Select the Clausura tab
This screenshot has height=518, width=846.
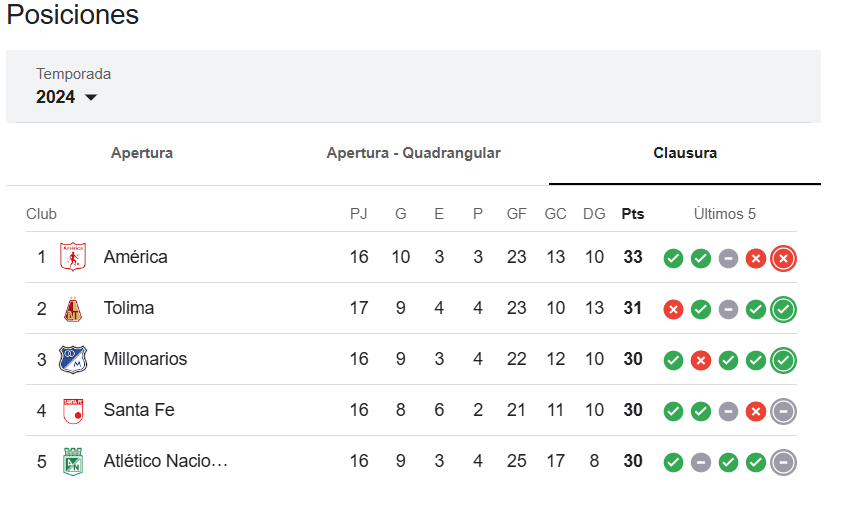pyautogui.click(x=685, y=153)
